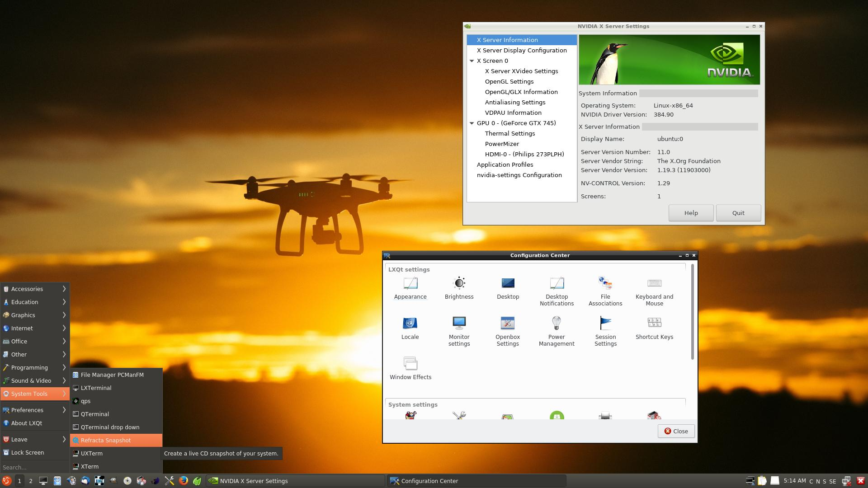Open Session Settings icon

pyautogui.click(x=605, y=332)
